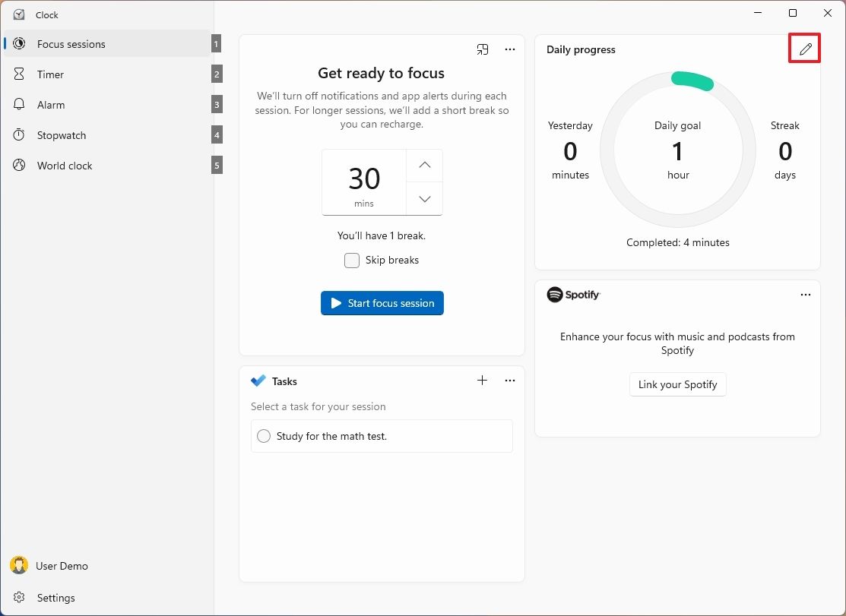Select the Stopwatch icon in the sidebar

(19, 134)
